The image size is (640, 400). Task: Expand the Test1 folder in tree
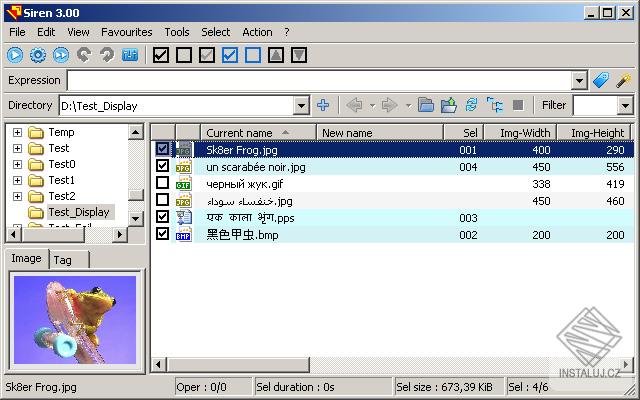[x=17, y=180]
